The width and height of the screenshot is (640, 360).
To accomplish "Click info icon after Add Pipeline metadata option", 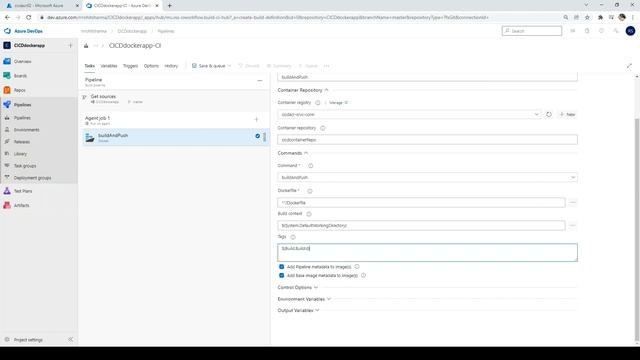I will 357,267.
